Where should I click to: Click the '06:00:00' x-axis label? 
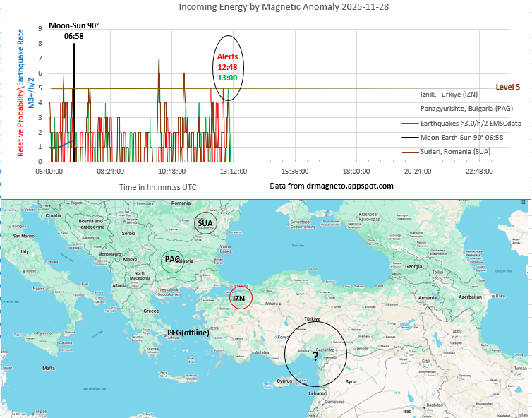49,172
